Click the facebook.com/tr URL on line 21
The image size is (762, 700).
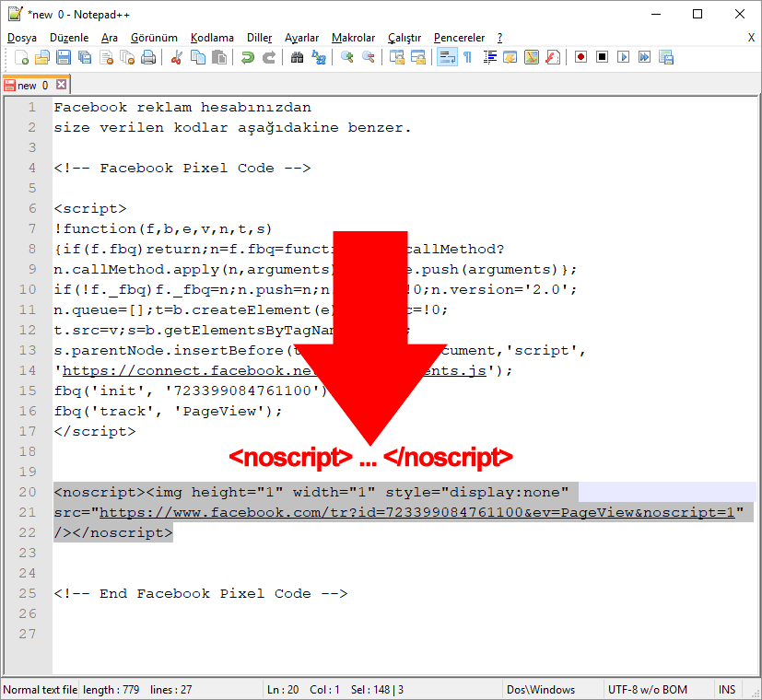415,513
